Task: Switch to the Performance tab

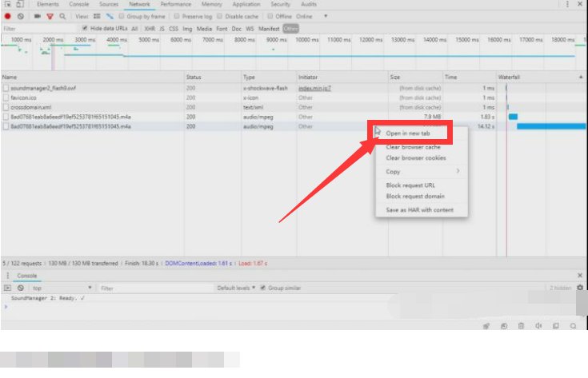Action: click(x=175, y=5)
